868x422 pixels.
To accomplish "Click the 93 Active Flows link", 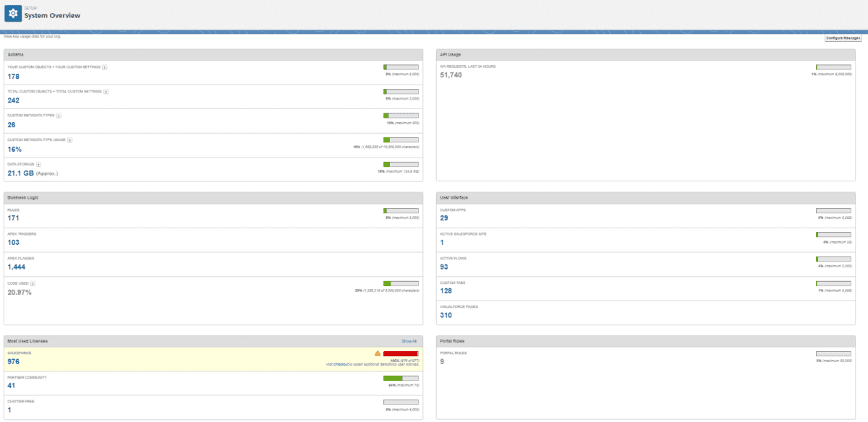I will 444,267.
